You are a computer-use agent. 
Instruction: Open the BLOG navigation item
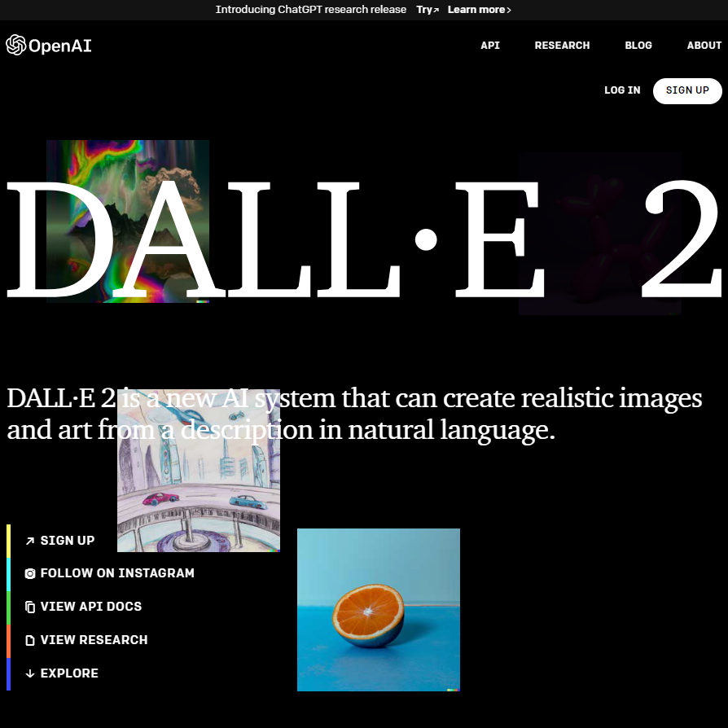[x=638, y=46]
